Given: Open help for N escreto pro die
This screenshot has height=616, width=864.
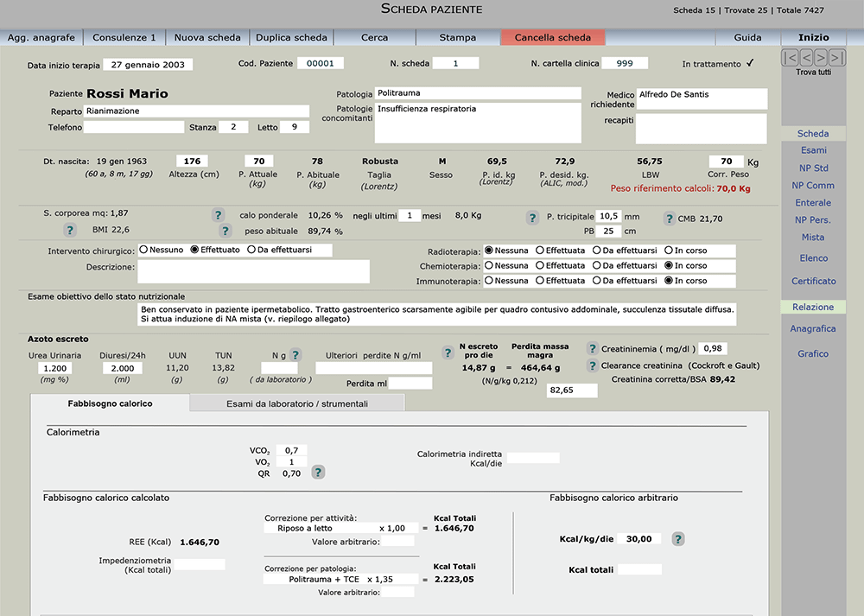Looking at the screenshot, I should 448,353.
